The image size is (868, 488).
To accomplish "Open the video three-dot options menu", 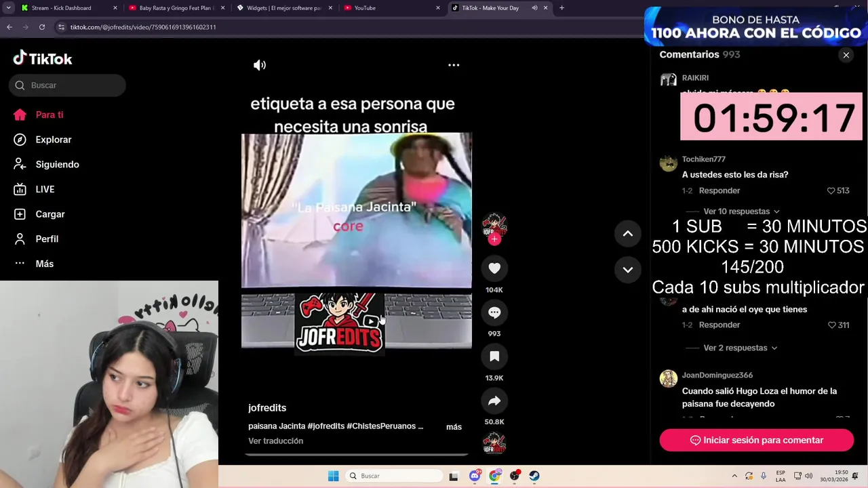I will (x=454, y=65).
